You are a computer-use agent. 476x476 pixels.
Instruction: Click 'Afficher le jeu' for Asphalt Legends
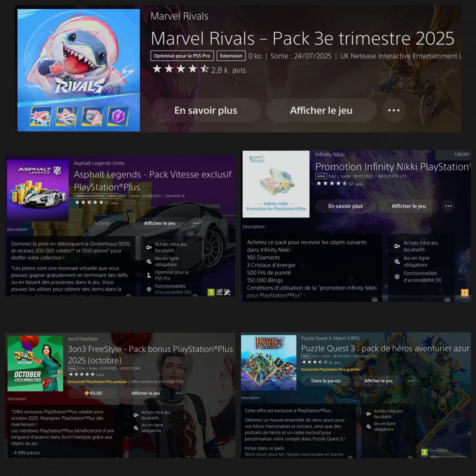coord(159,223)
